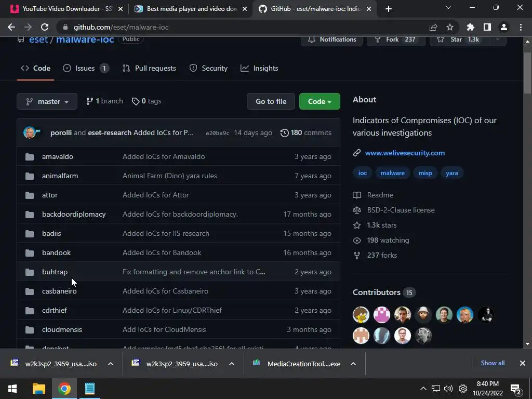Show all downloads
This screenshot has width=532, height=399.
[x=493, y=363]
